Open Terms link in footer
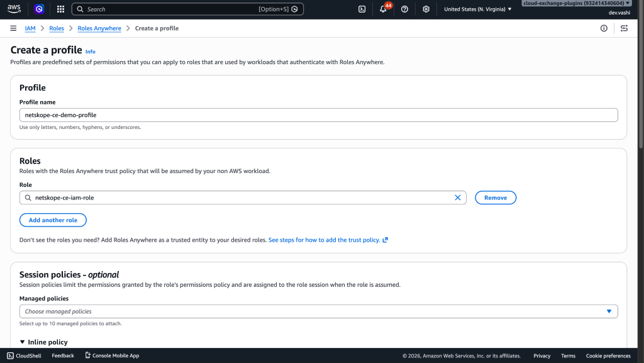 (x=568, y=356)
